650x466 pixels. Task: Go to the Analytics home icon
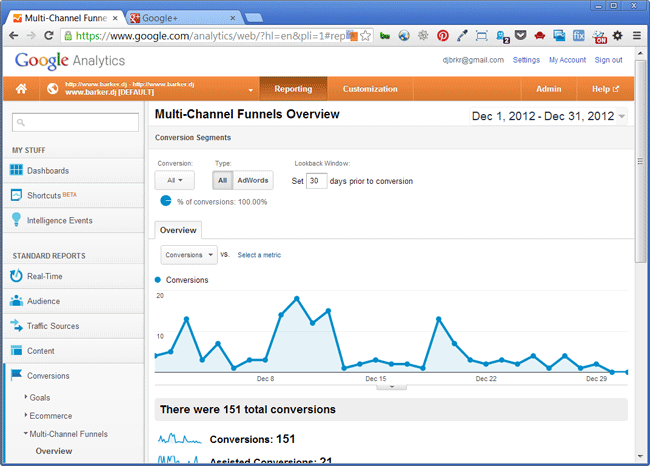(x=21, y=89)
